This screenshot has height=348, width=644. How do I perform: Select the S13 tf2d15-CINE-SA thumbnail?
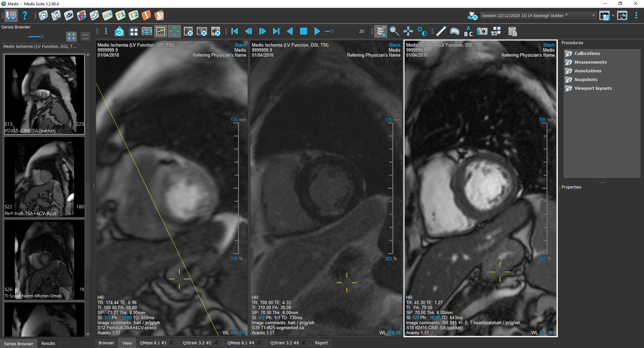click(44, 94)
